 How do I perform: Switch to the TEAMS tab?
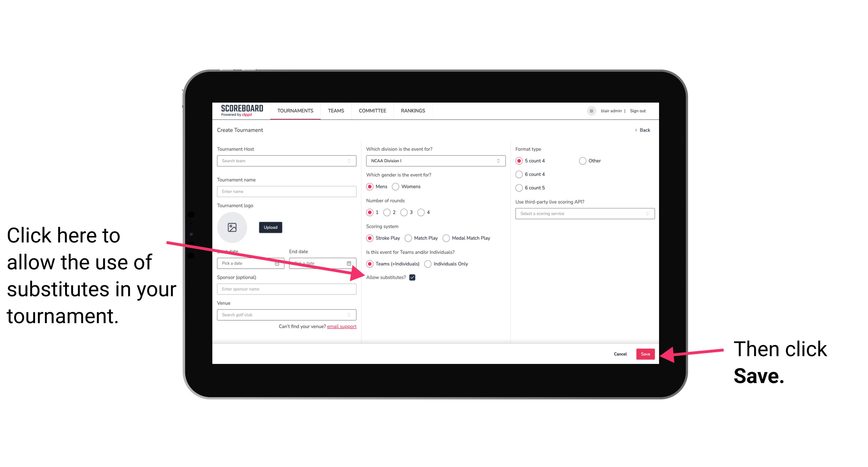(x=336, y=111)
